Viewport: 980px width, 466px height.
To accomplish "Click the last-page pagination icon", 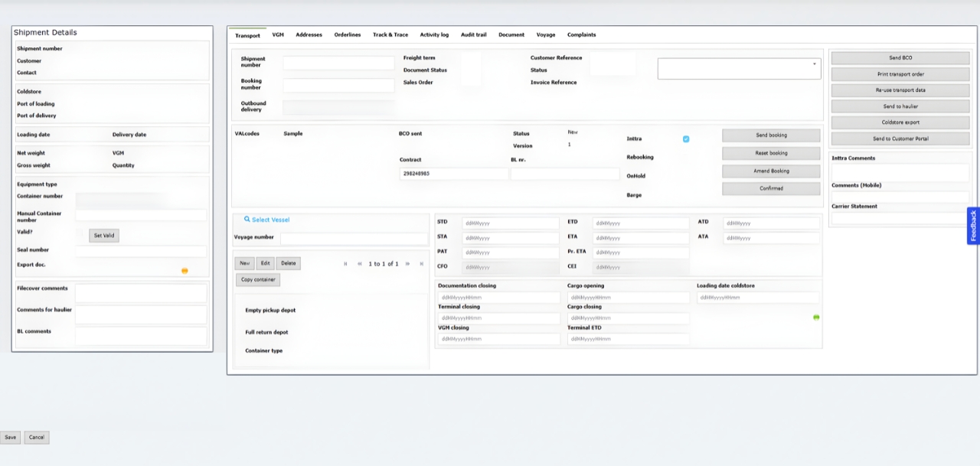I will 420,263.
